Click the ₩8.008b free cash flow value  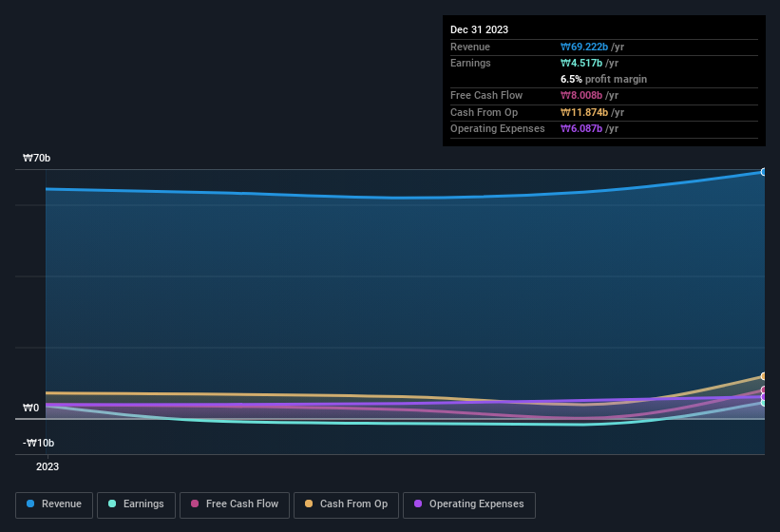click(581, 95)
